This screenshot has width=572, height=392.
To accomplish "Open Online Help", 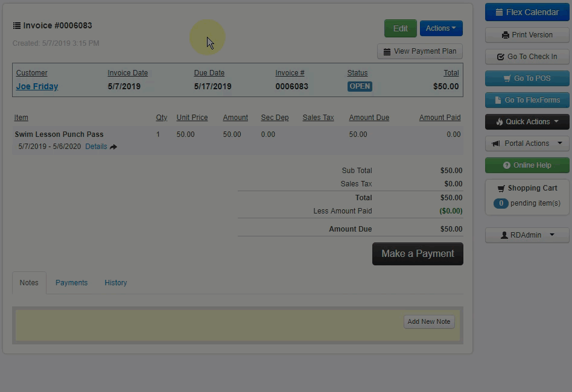I will click(527, 165).
